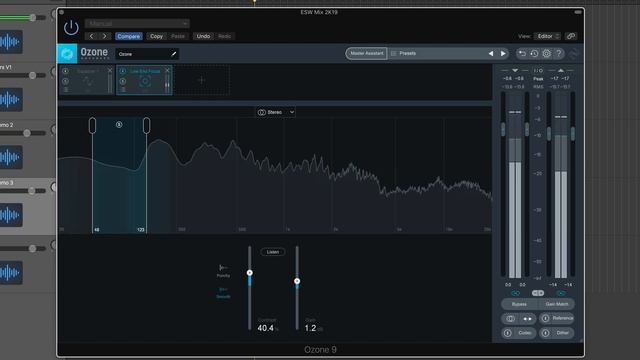640x360 pixels.
Task: Click the Listen button
Action: 273,252
